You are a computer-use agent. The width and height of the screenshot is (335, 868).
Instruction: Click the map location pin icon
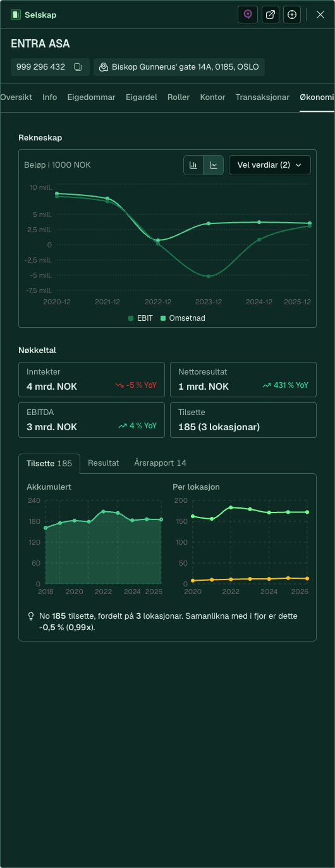click(248, 15)
